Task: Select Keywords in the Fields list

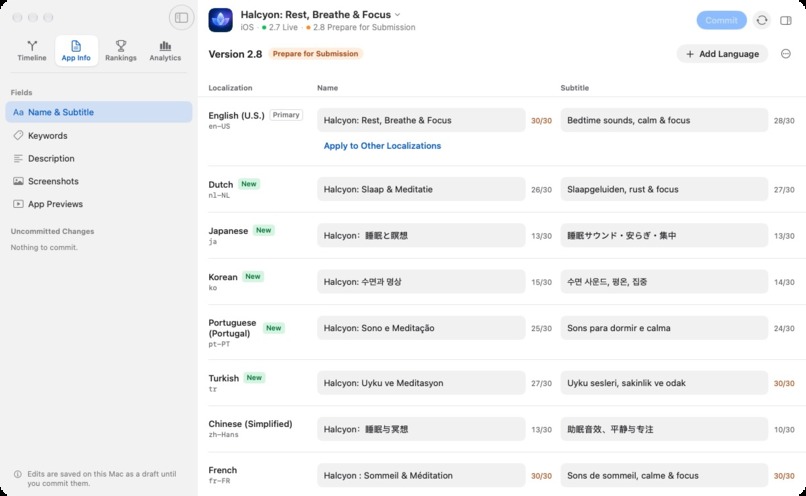Action: pos(99,136)
